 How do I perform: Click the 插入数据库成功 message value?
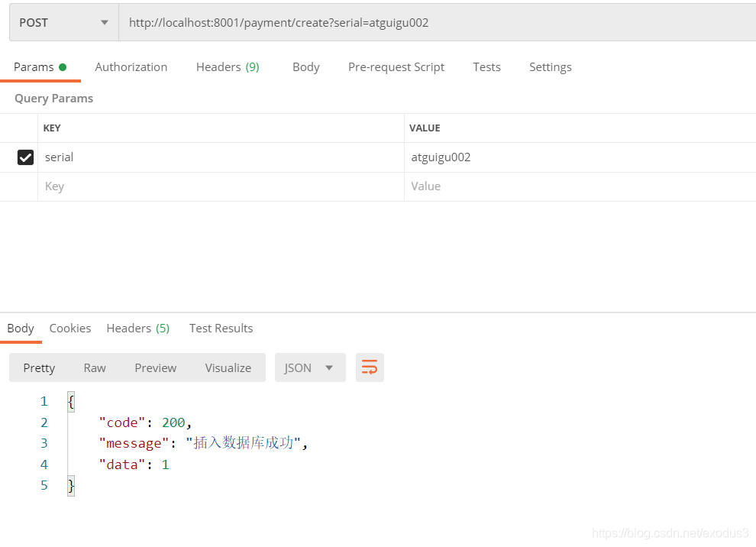click(244, 443)
